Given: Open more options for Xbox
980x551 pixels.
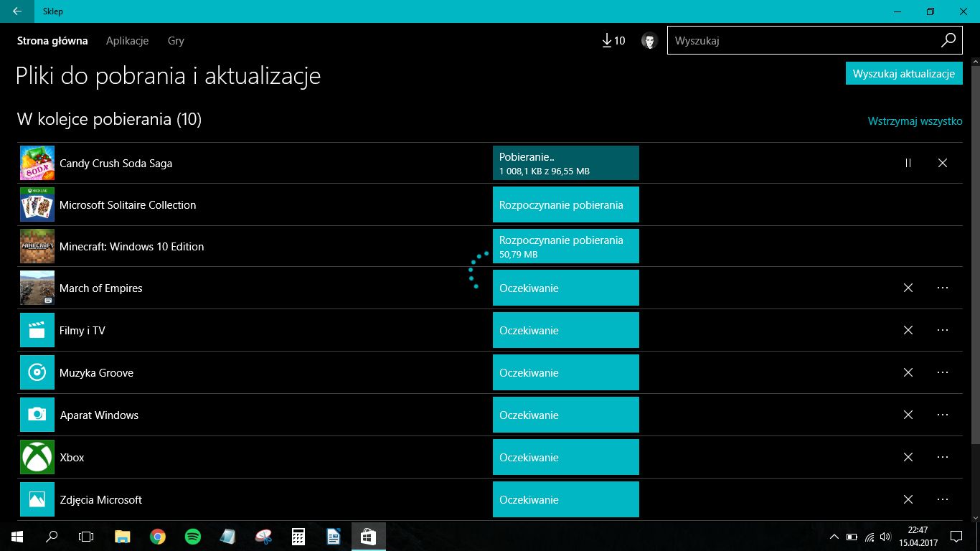Looking at the screenshot, I should coord(943,457).
